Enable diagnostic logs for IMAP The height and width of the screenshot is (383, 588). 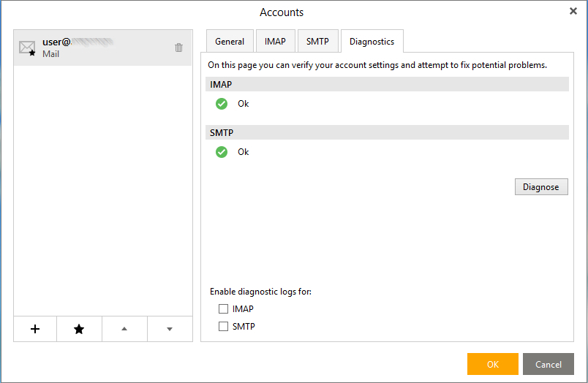click(x=224, y=309)
